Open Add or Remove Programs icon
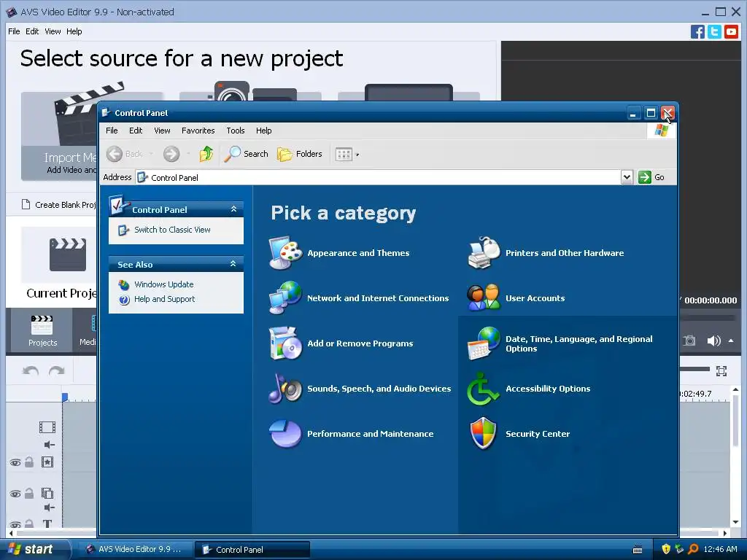Image resolution: width=747 pixels, height=560 pixels. pyautogui.click(x=285, y=343)
